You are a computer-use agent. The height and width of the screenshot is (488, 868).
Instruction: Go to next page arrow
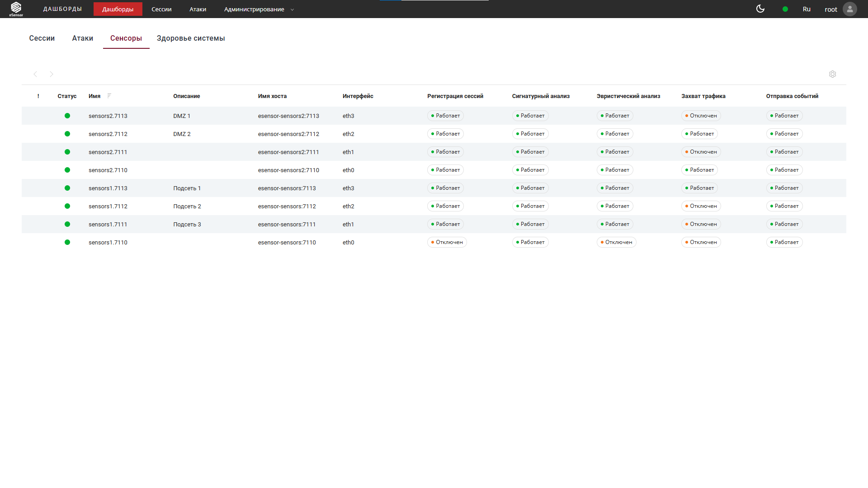click(52, 74)
